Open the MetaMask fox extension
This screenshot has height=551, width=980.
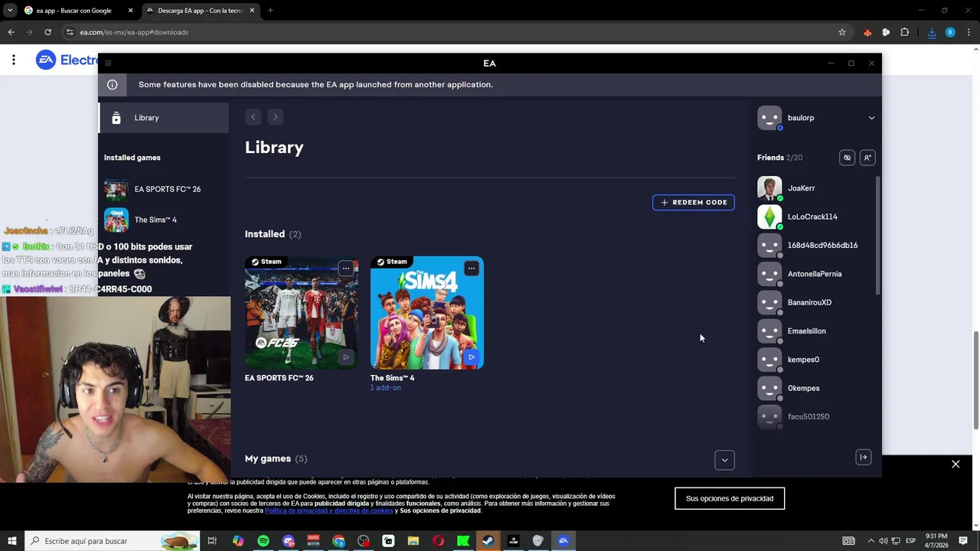click(867, 32)
